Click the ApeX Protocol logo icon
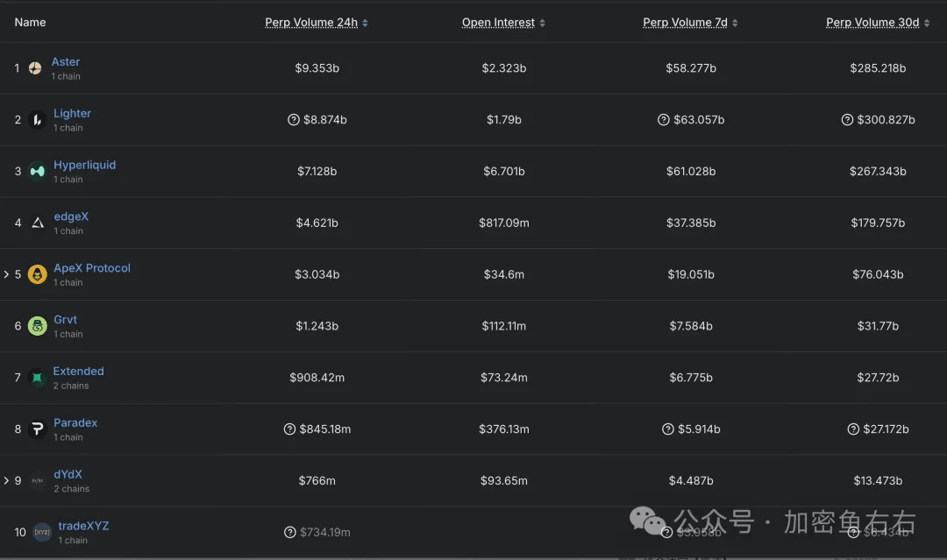The height and width of the screenshot is (560, 947). pos(37,274)
